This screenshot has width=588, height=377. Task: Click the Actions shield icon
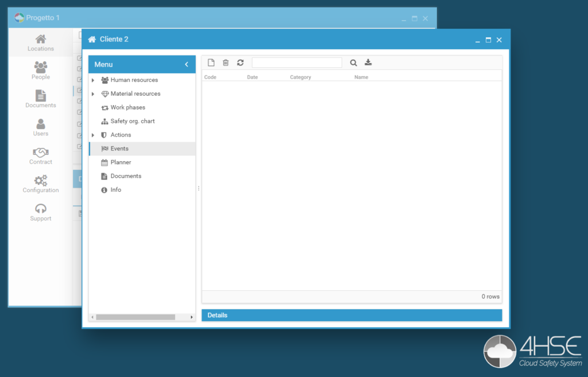point(104,135)
